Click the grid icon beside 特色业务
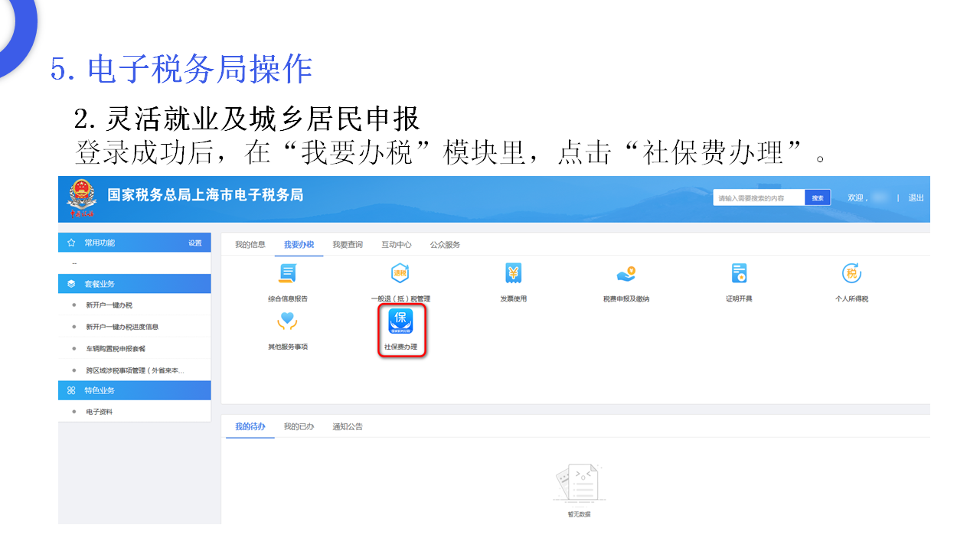Viewport: 980px width, 551px height. point(71,390)
